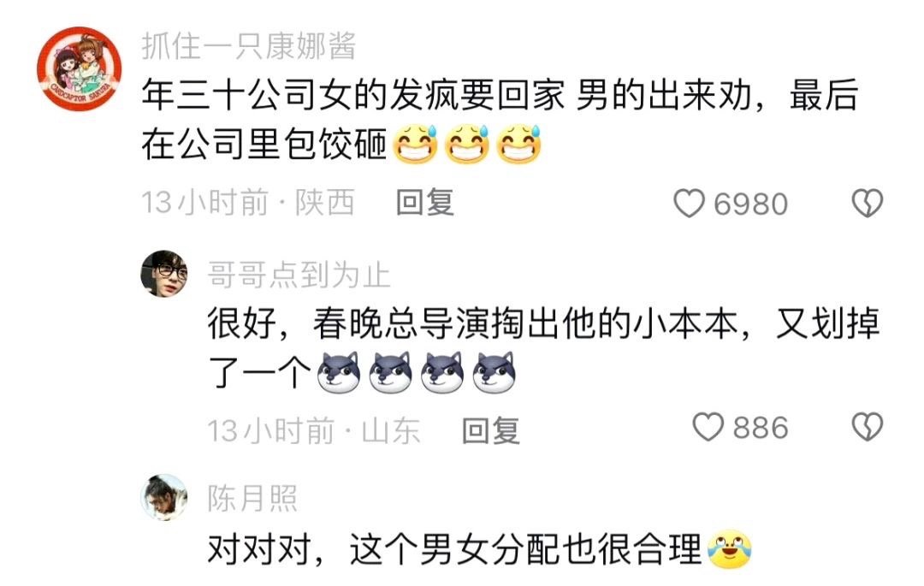924x586 pixels.
Task: Tap broken heart on 哥哥点到为止's reply
Action: 868,427
